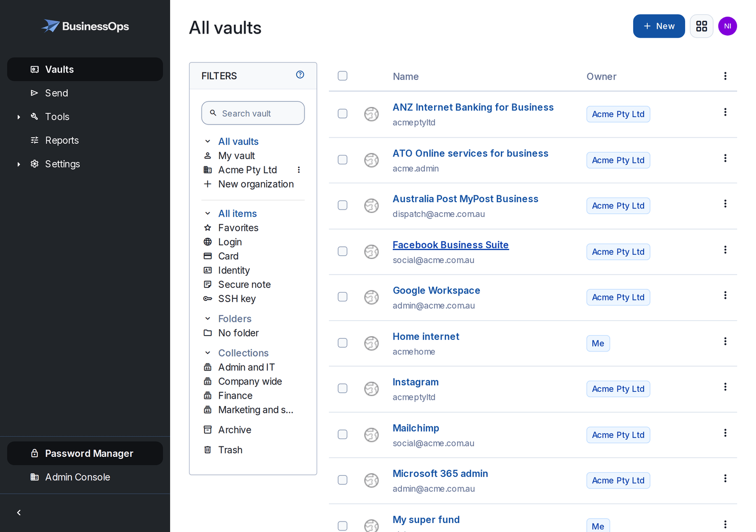Select the ANZ Internet Banking for Business checkbox
Image resolution: width=756 pixels, height=532 pixels.
tap(342, 113)
